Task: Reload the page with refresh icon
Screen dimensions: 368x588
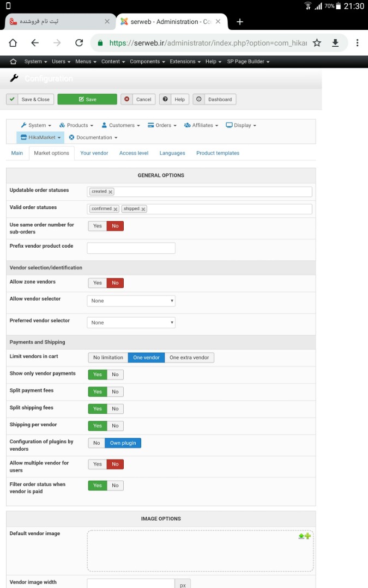Action: point(79,43)
